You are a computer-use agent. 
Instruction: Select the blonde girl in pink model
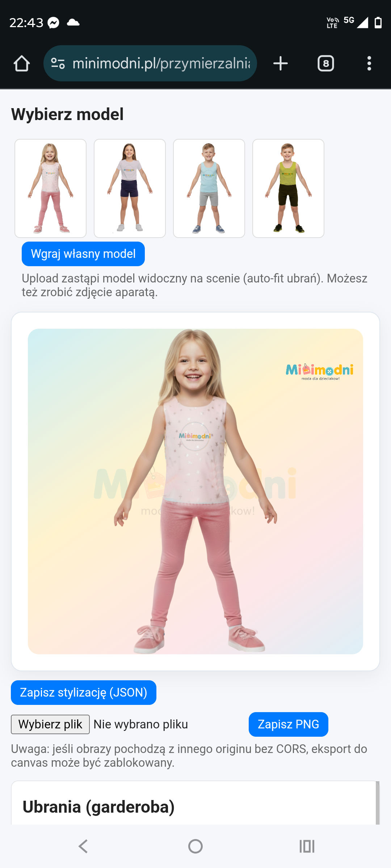click(50, 188)
